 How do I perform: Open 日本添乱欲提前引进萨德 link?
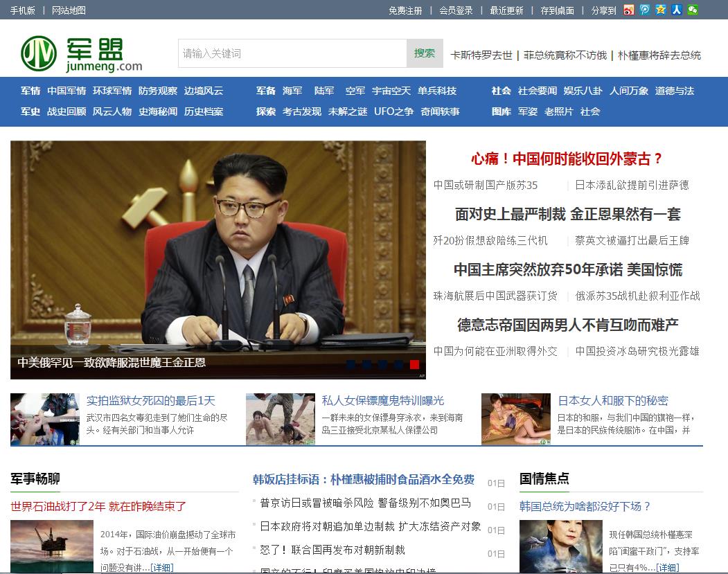point(632,185)
